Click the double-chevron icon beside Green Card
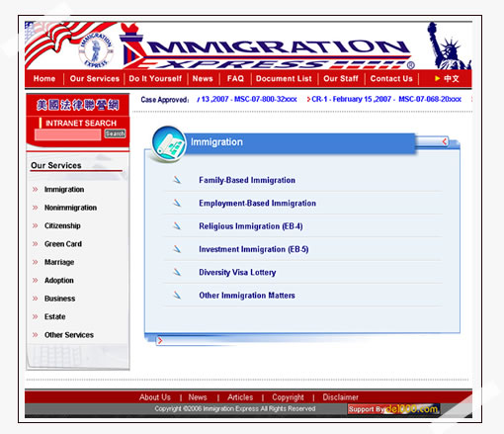 tap(36, 244)
